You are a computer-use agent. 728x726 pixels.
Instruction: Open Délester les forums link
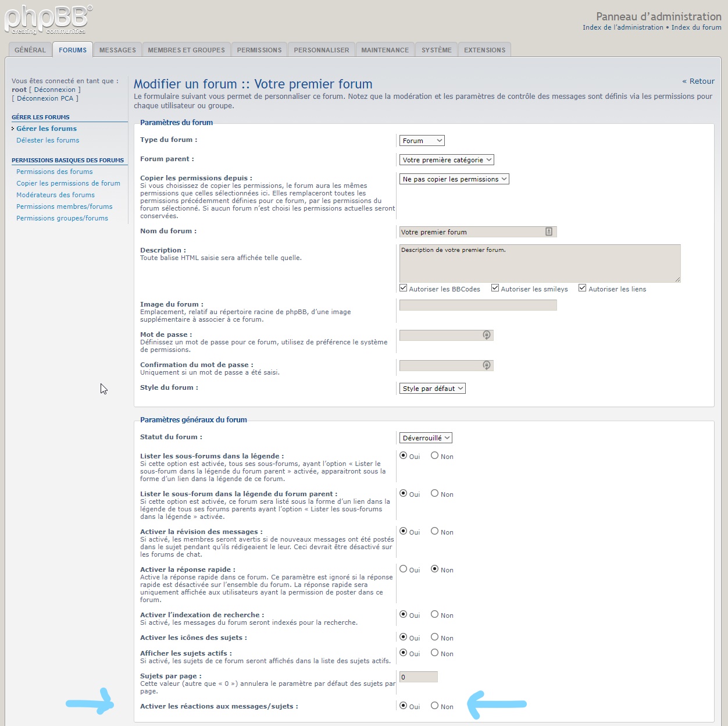(x=48, y=140)
